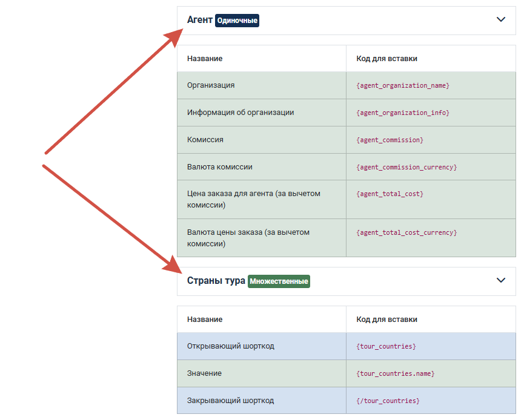
Task: Select the {agent_commission_currency} code
Action: 406,167
